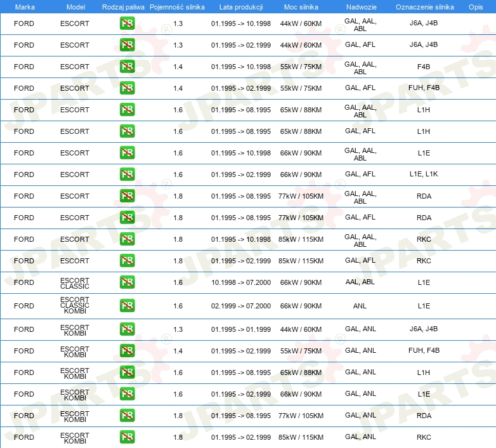Select fuel icon in ESCORT KOMBI 1.4 row
The width and height of the screenshot is (496, 448).
click(x=127, y=350)
